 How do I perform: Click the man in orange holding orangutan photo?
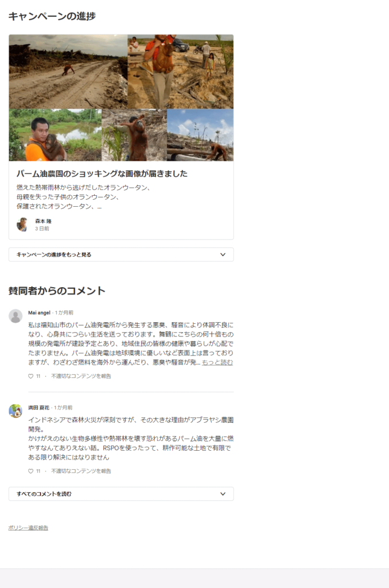[55, 135]
